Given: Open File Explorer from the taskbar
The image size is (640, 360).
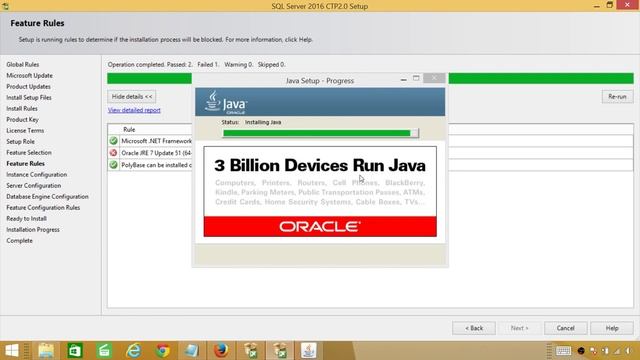Looking at the screenshot, I should pyautogui.click(x=46, y=351).
